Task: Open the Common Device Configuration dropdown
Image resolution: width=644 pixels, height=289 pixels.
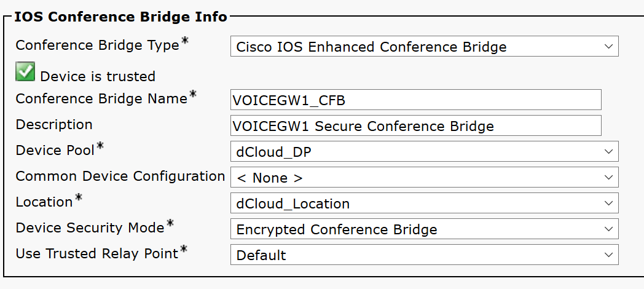Action: 424,178
